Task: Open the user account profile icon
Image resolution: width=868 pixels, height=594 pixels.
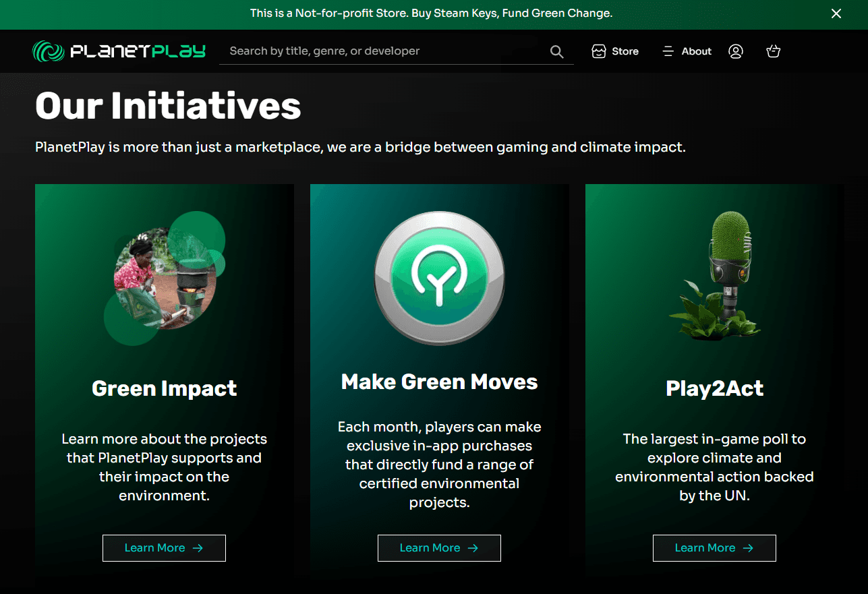Action: [x=736, y=51]
